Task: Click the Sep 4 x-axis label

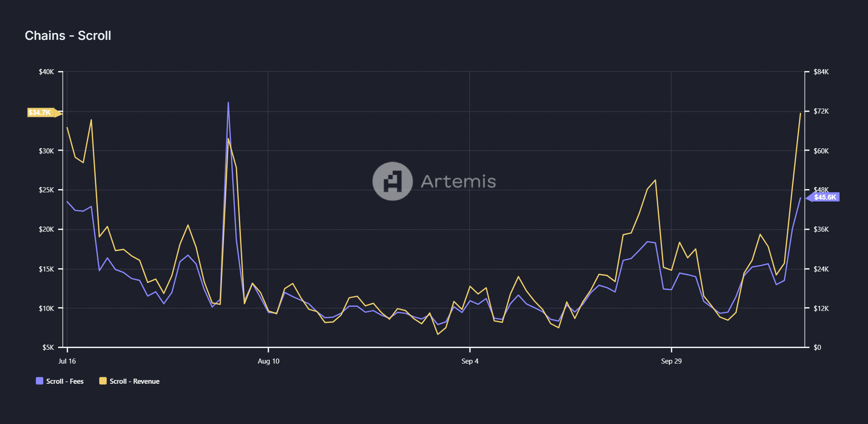Action: coord(470,361)
